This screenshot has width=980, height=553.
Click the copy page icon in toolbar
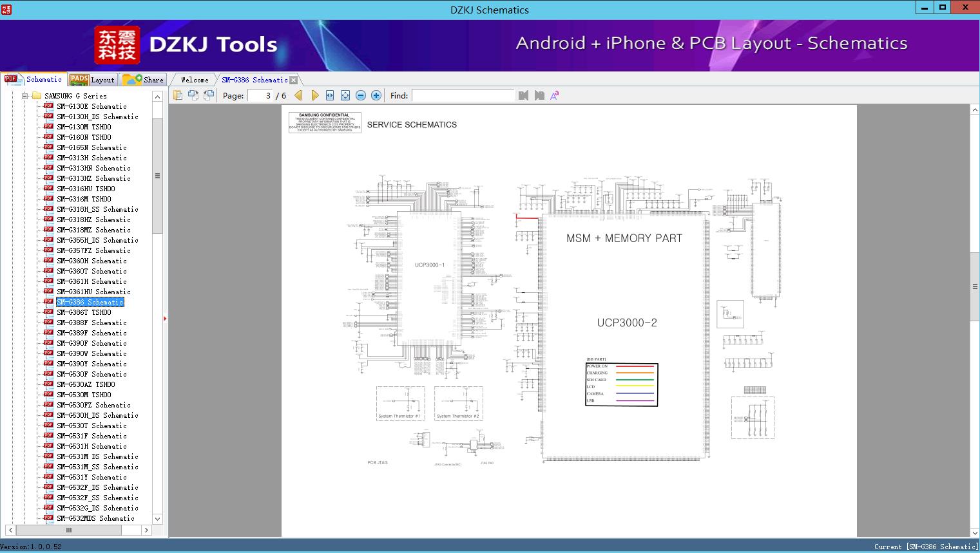point(178,95)
